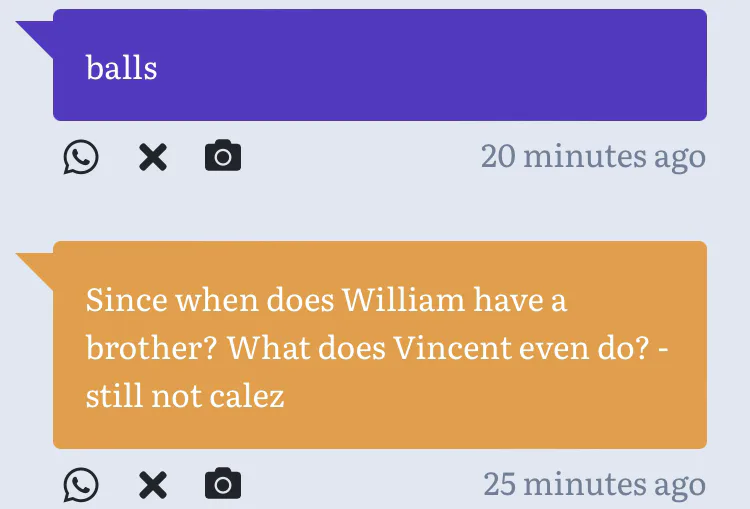The image size is (750, 509).
Task: Click the X icon under the purple message
Action: (152, 157)
